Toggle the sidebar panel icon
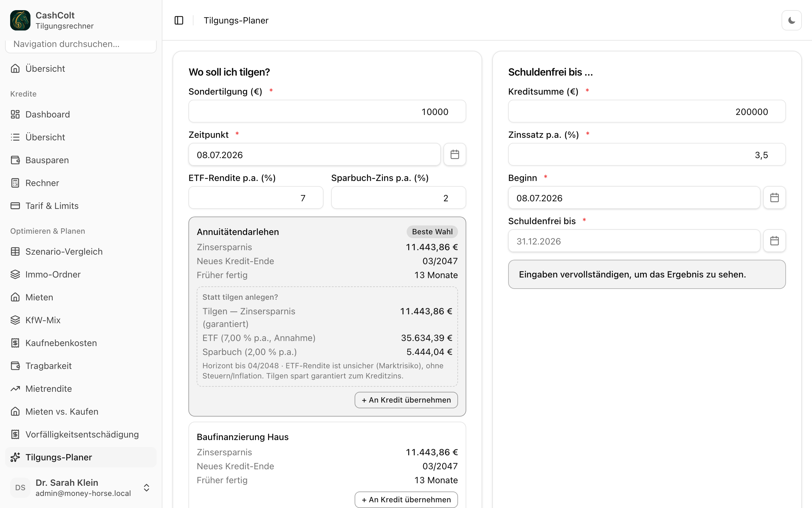This screenshot has width=812, height=508. click(179, 21)
